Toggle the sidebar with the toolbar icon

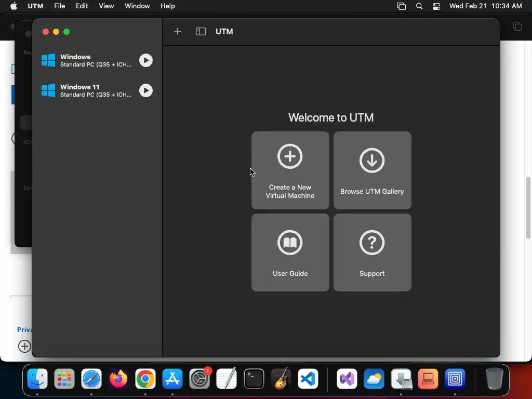(x=201, y=32)
